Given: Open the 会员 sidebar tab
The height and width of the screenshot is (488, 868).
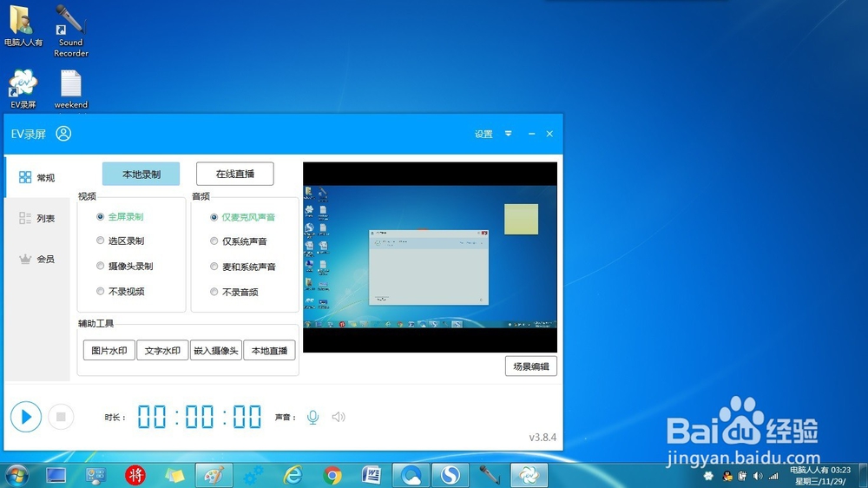Looking at the screenshot, I should tap(36, 259).
